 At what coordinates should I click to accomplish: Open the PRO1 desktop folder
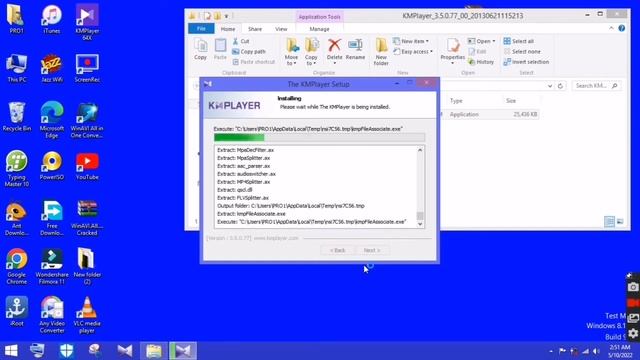coord(16,18)
